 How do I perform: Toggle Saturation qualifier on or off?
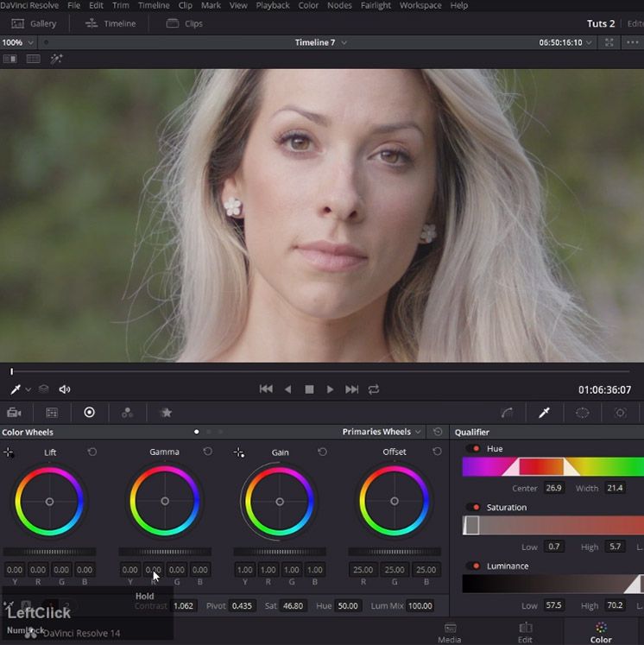(473, 507)
